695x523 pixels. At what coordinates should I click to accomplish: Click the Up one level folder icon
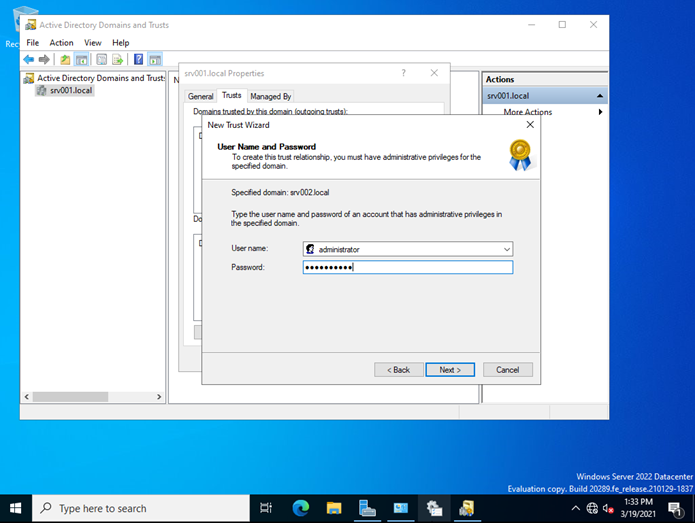point(65,59)
